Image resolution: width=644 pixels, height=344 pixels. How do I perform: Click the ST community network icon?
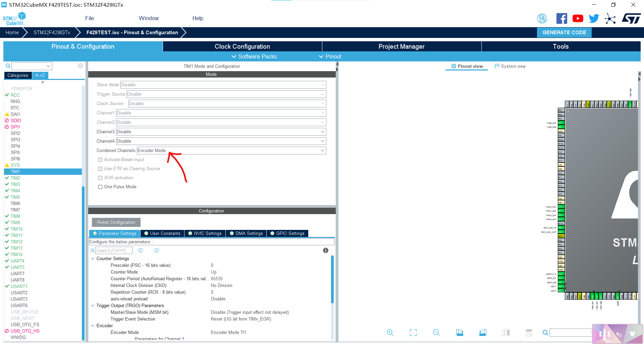coord(610,18)
